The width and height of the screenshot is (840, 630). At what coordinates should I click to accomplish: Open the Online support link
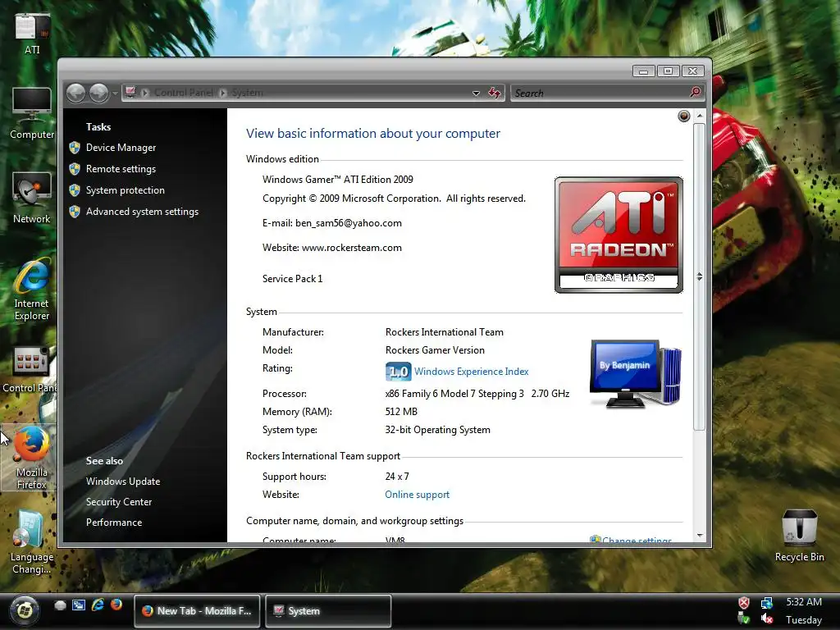[x=418, y=495]
